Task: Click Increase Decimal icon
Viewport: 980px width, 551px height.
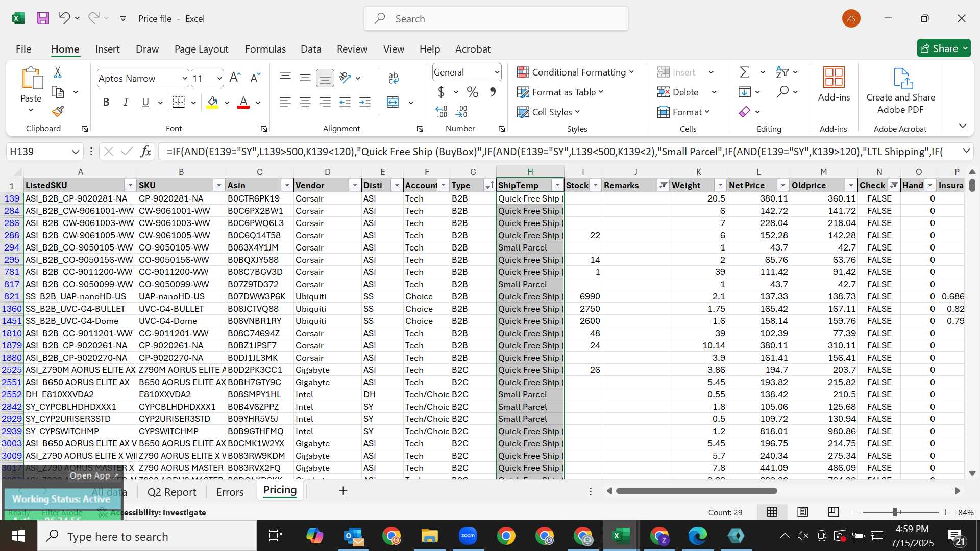Action: point(442,111)
